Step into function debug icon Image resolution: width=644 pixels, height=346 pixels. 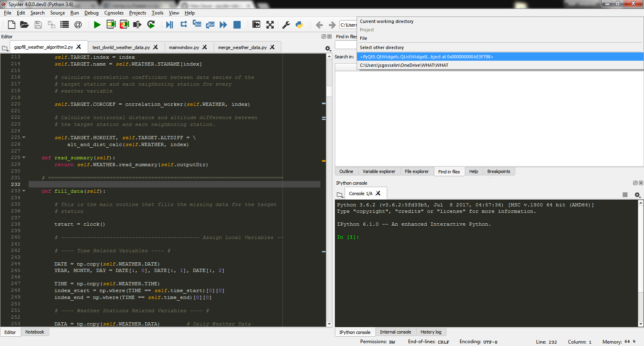tap(197, 24)
